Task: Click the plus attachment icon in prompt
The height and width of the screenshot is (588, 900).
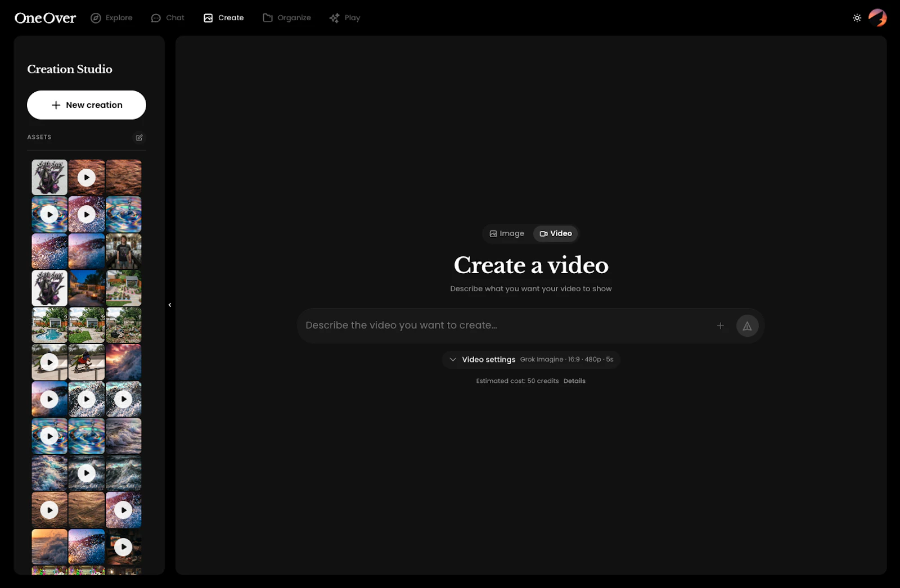Action: tap(721, 325)
